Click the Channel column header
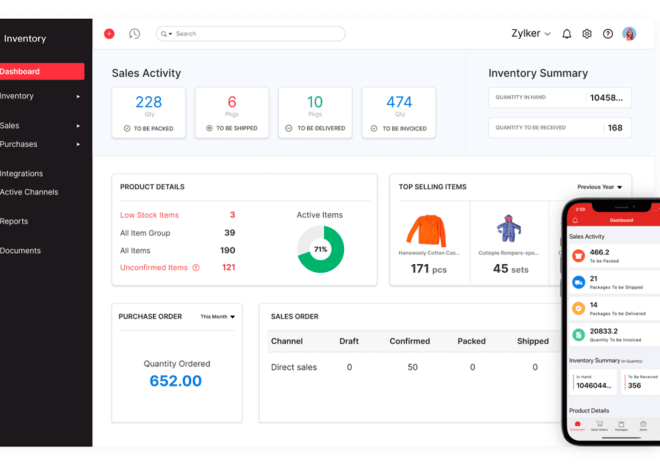The image size is (660, 470). pos(287,341)
